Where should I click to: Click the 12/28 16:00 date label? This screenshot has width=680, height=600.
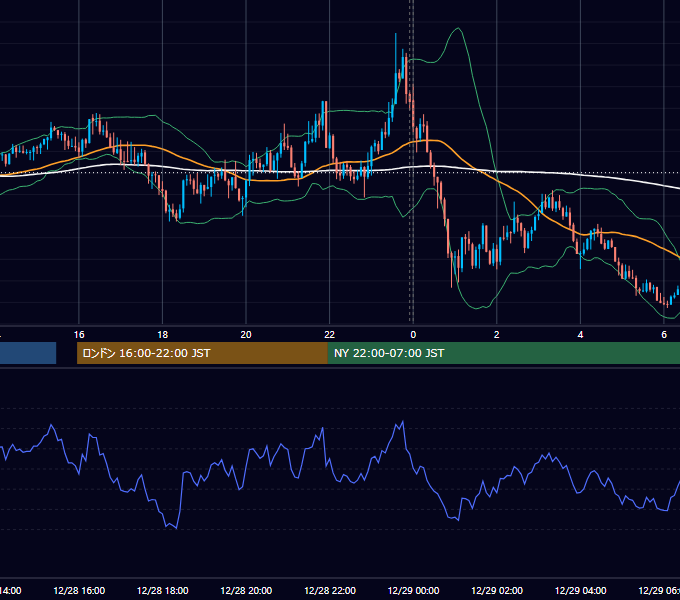click(x=79, y=591)
